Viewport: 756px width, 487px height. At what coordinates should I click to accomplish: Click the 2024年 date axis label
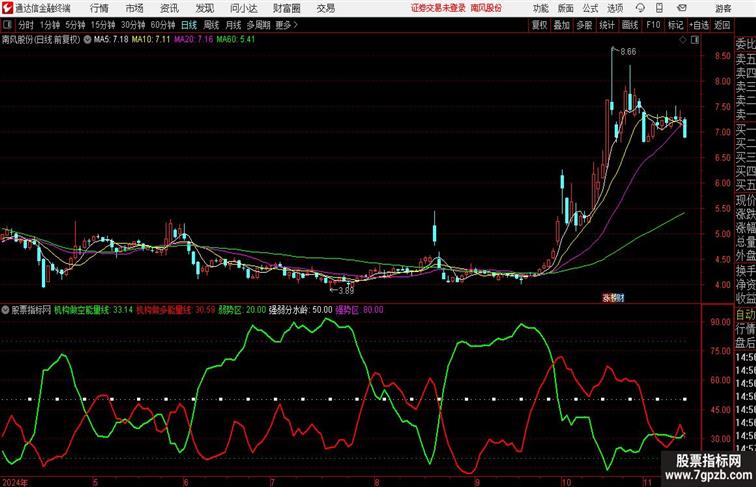click(x=14, y=482)
